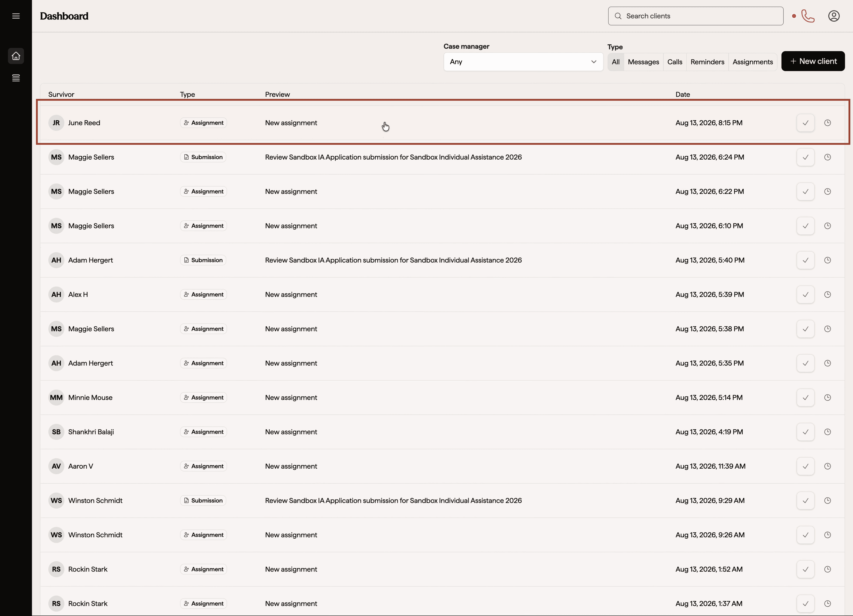Click clock icon for Adam Hergert 5:35 PM

827,363
